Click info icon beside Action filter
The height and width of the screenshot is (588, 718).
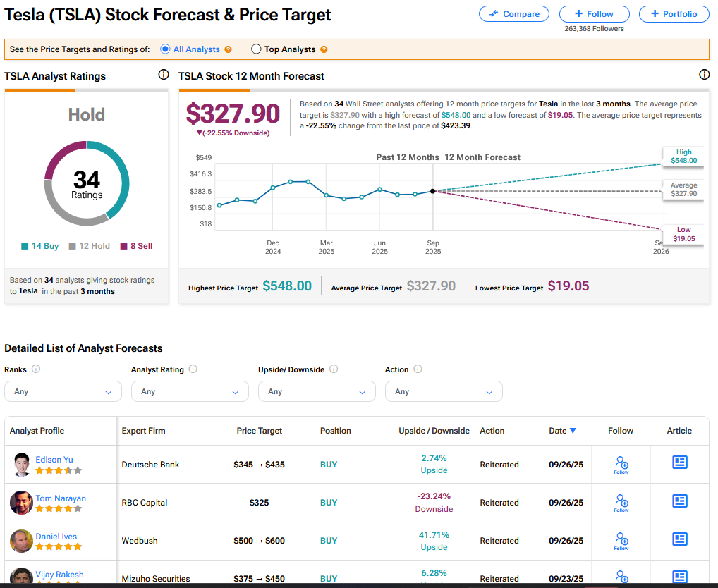[x=418, y=369]
